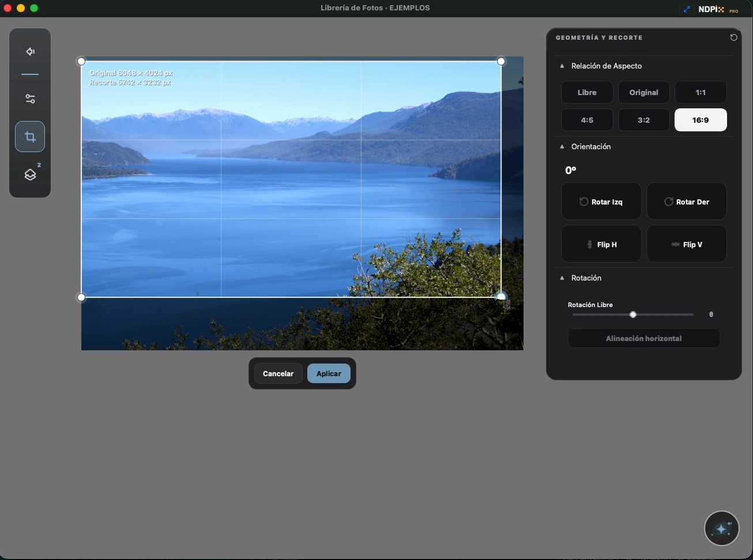The image size is (753, 560).
Task: Click the bottom-left crop corner handle
Action: pos(81,297)
